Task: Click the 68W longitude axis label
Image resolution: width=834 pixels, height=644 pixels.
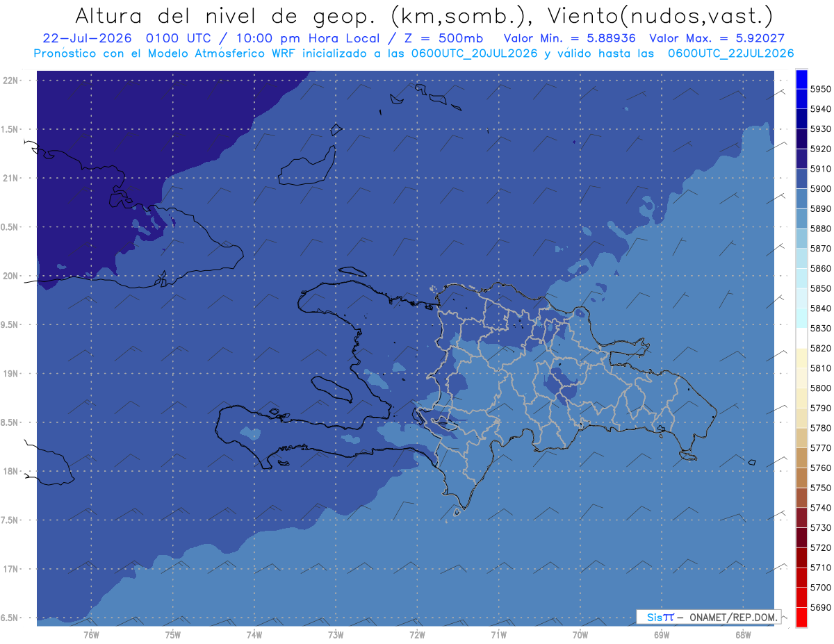Action: (743, 634)
